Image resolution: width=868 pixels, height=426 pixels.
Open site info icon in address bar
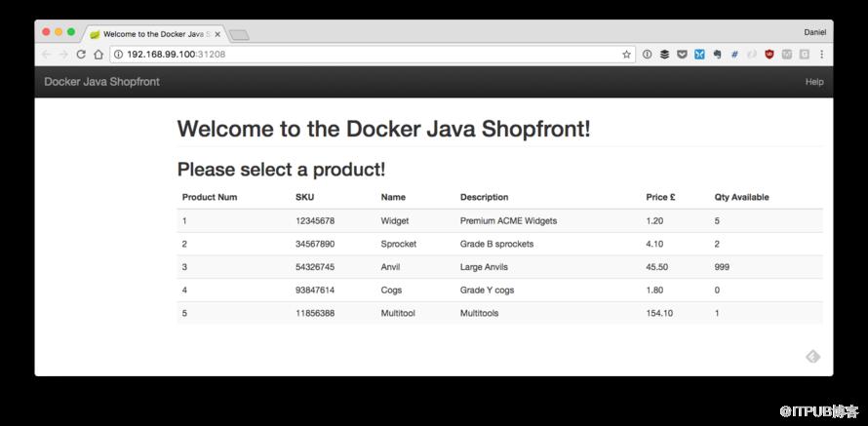[x=118, y=55]
